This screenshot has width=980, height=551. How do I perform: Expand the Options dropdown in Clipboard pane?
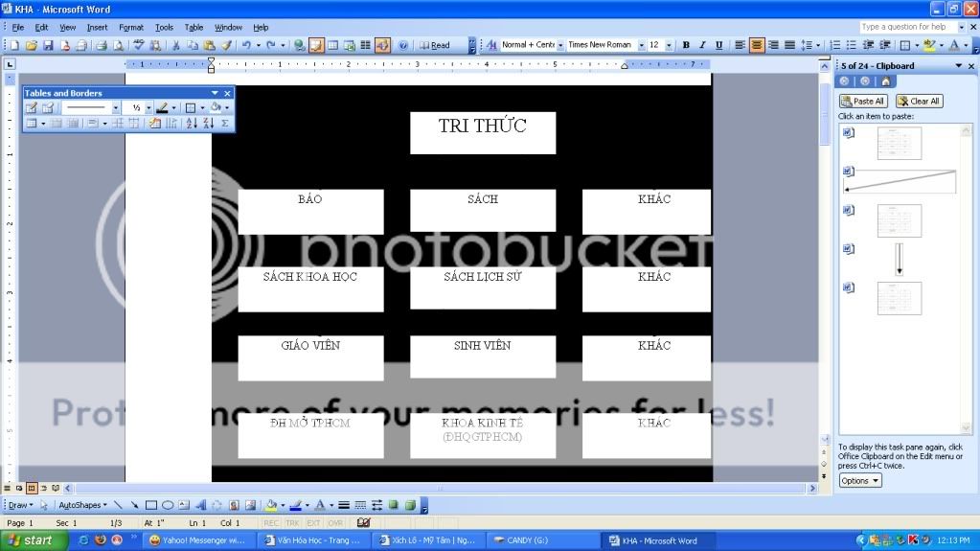[859, 481]
